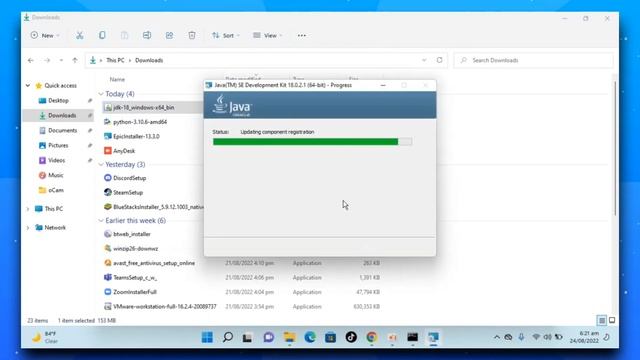The width and height of the screenshot is (640, 360).
Task: Launch Microsoft Edge from taskbar
Action: (310, 337)
